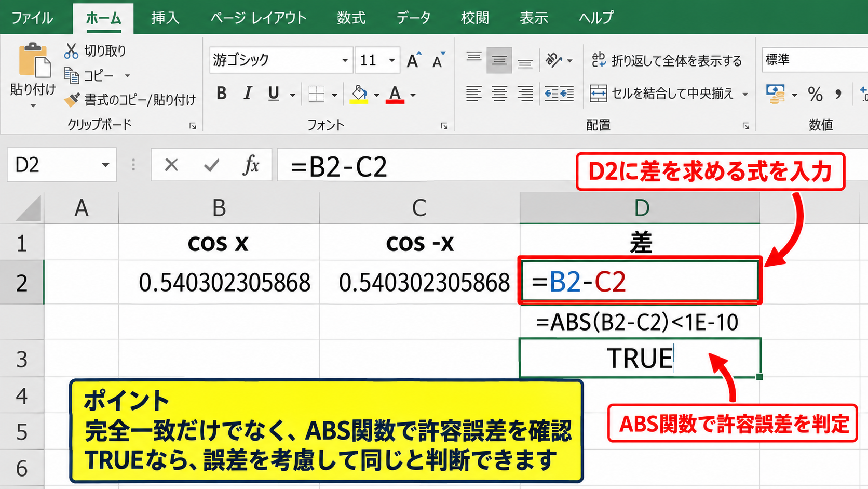Click the insert function fx icon

251,165
